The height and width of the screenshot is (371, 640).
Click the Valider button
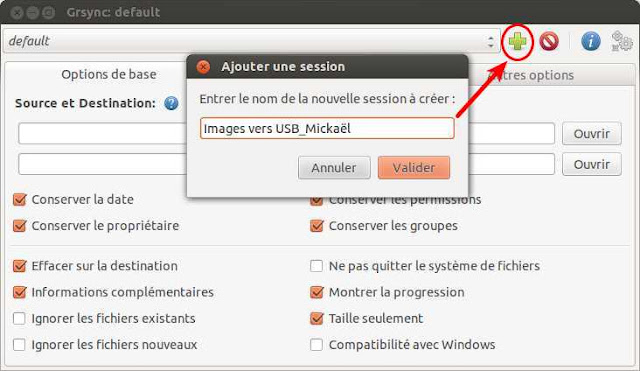pyautogui.click(x=414, y=167)
